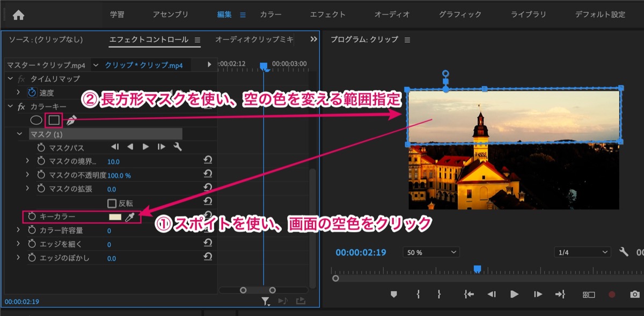Expand the 速度 property
644x316 pixels.
(x=18, y=92)
